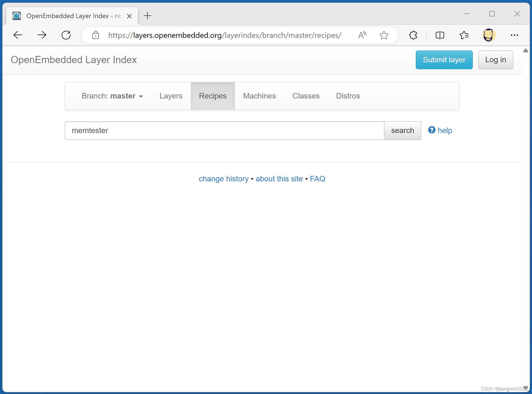Open Settings and more menu
This screenshot has height=394, width=532.
(514, 35)
